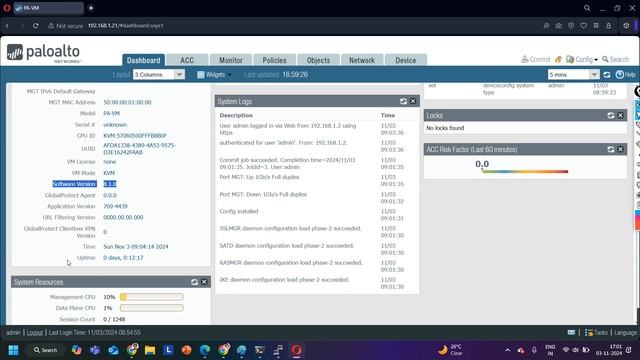Open Outlook from the taskbar
Image resolution: width=640 pixels, height=360 pixels.
[x=113, y=350]
